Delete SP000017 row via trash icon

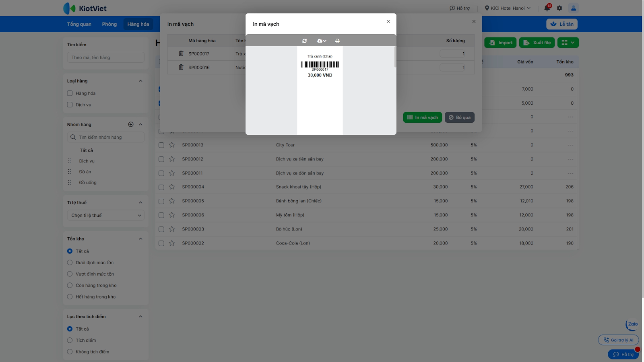181,53
